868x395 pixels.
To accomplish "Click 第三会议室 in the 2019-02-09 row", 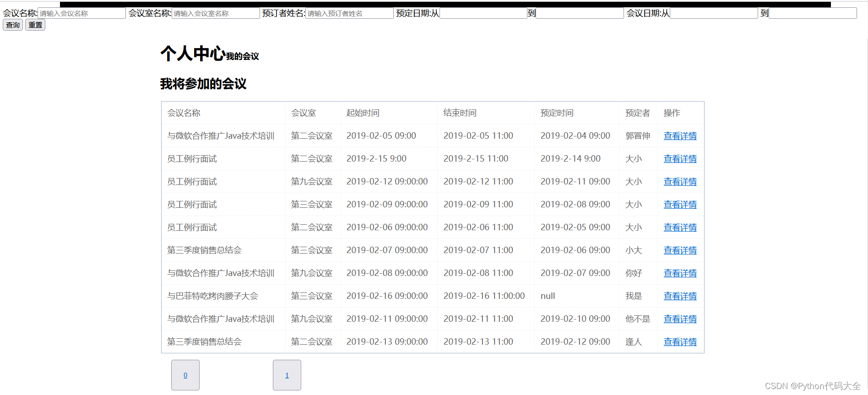I will pos(312,205).
